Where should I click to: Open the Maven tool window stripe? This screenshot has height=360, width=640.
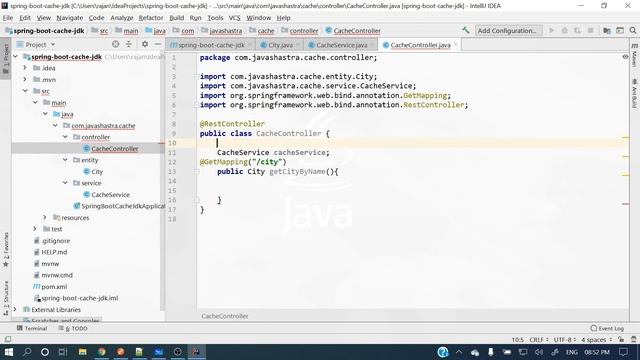(x=634, y=54)
